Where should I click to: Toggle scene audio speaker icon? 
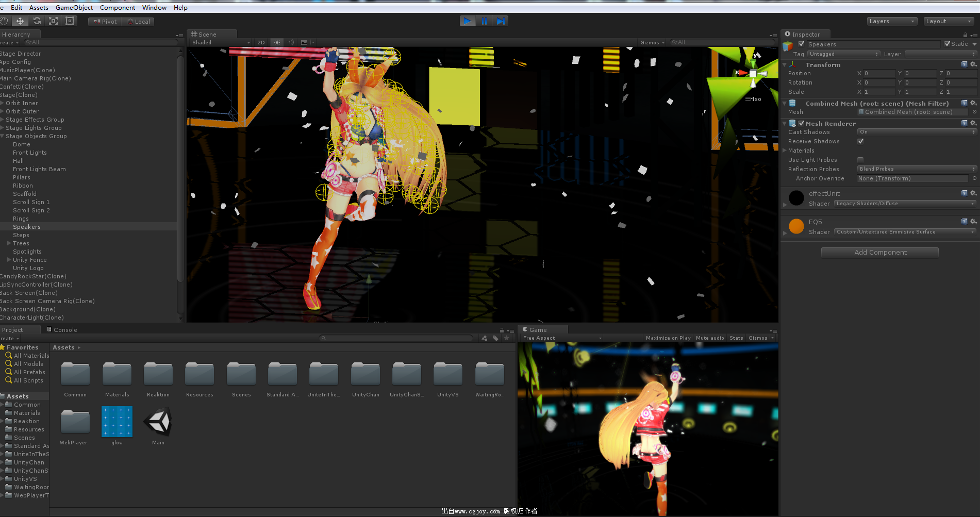click(x=291, y=43)
